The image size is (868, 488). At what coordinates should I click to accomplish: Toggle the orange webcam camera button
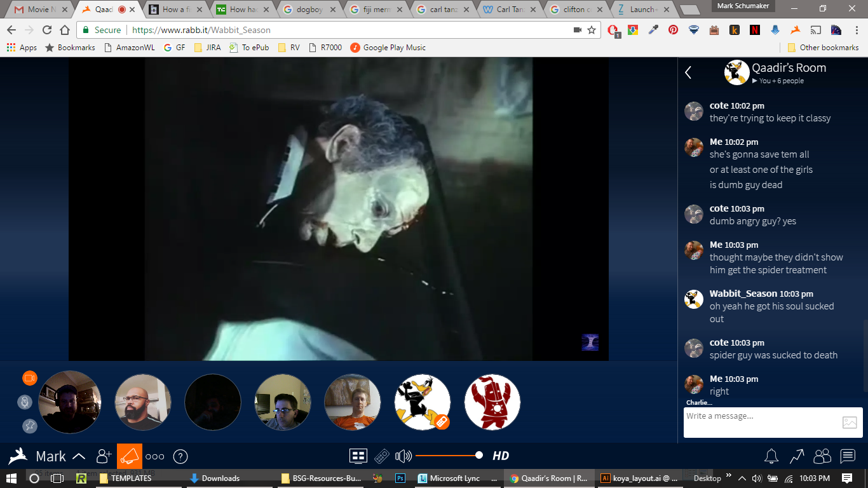(30, 378)
